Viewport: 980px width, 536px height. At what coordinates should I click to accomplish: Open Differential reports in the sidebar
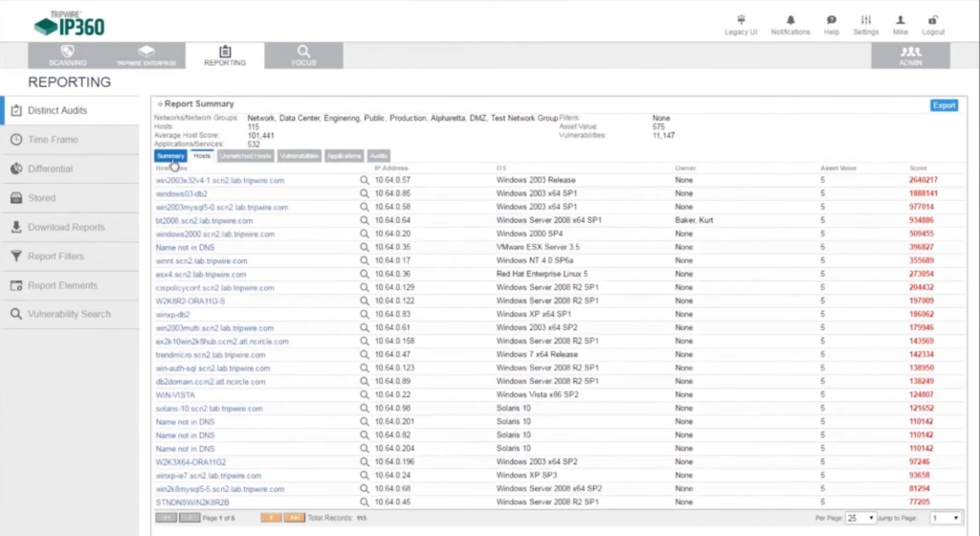pos(70,168)
